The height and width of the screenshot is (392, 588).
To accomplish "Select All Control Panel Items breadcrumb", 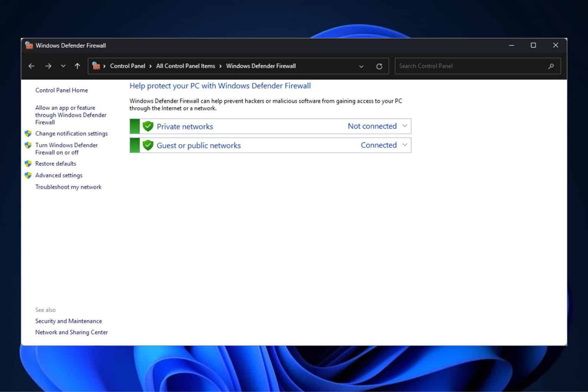I will (x=185, y=66).
